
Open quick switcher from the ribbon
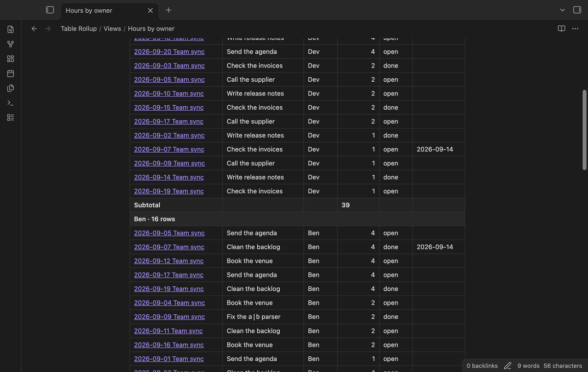click(x=10, y=29)
